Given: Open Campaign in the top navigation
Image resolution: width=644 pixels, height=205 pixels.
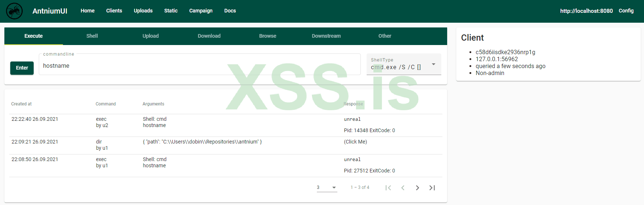Looking at the screenshot, I should [x=201, y=11].
